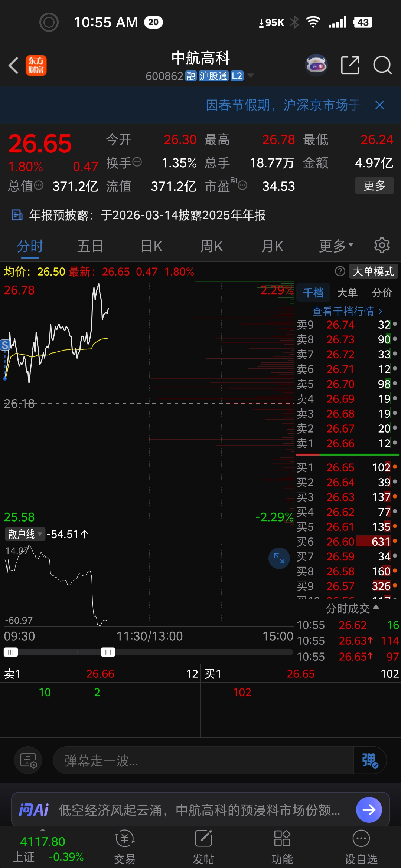This screenshot has width=401, height=868.
Task: Switch to the 月K tab
Action: click(272, 246)
